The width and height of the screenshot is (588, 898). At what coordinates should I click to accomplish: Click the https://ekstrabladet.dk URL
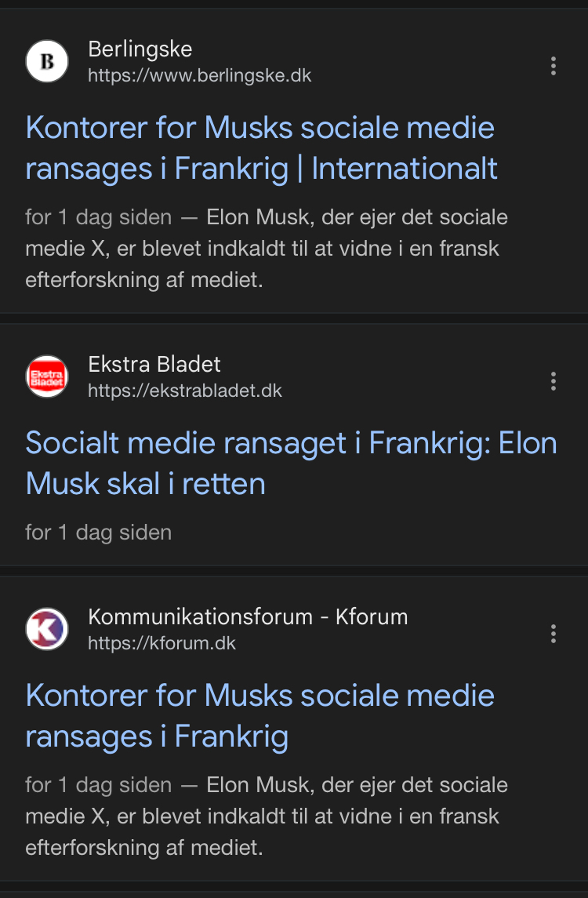point(184,391)
